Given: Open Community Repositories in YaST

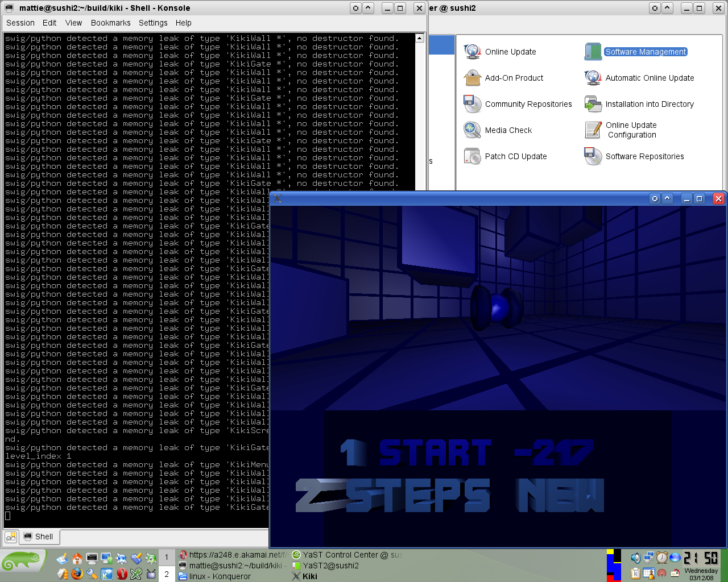Looking at the screenshot, I should click(518, 104).
